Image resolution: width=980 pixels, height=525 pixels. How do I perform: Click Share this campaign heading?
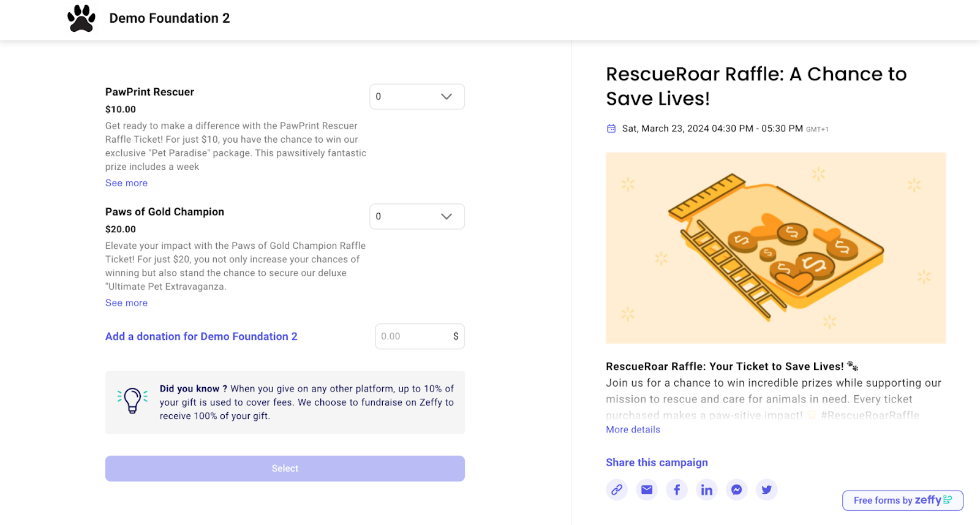(x=657, y=462)
